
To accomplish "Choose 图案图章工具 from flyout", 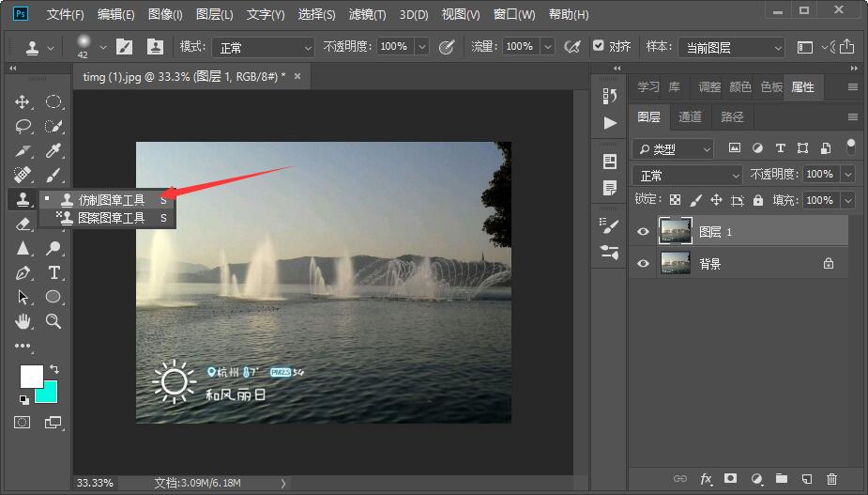I will (107, 218).
